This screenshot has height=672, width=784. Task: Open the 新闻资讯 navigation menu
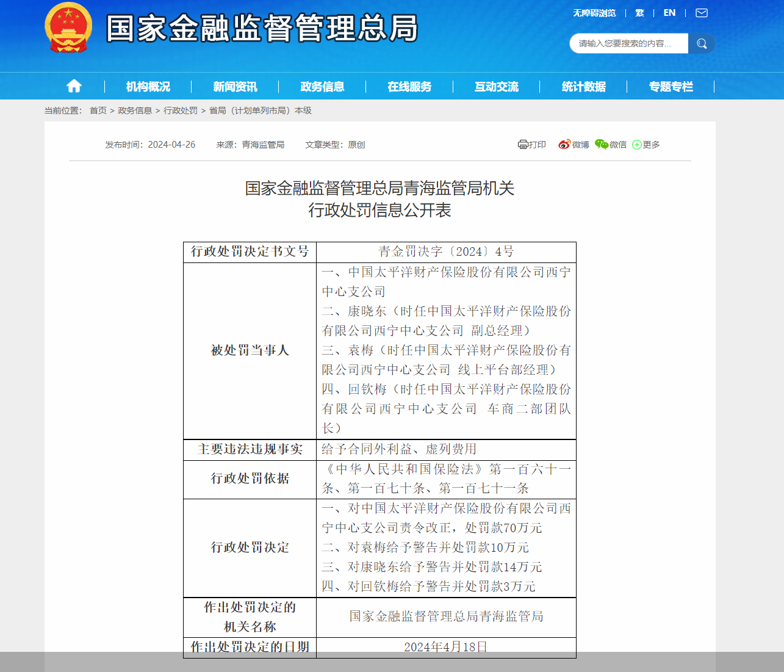pos(235,86)
